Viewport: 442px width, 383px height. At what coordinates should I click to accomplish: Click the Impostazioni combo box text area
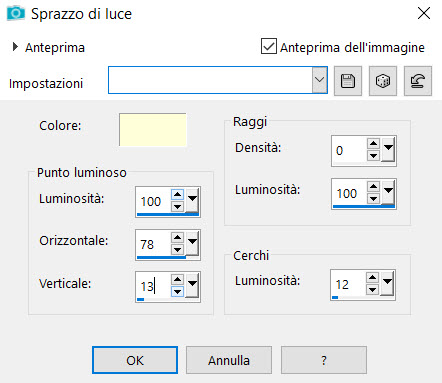click(x=210, y=80)
